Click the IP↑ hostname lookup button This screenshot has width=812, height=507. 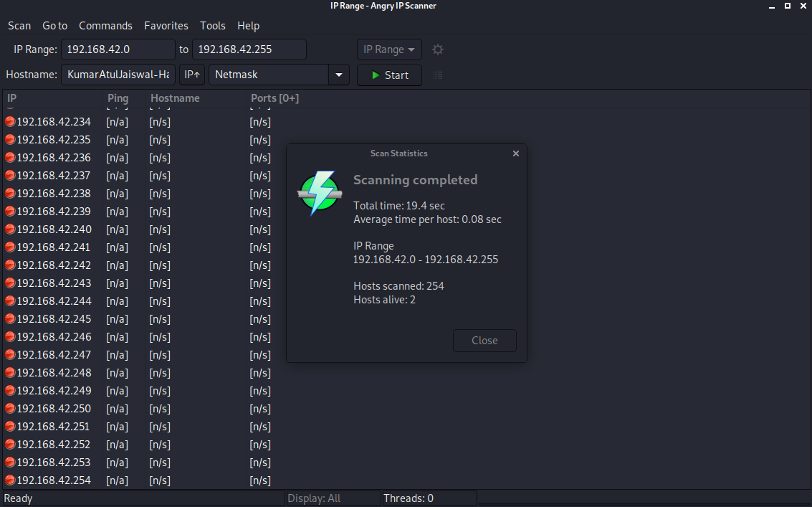(191, 74)
